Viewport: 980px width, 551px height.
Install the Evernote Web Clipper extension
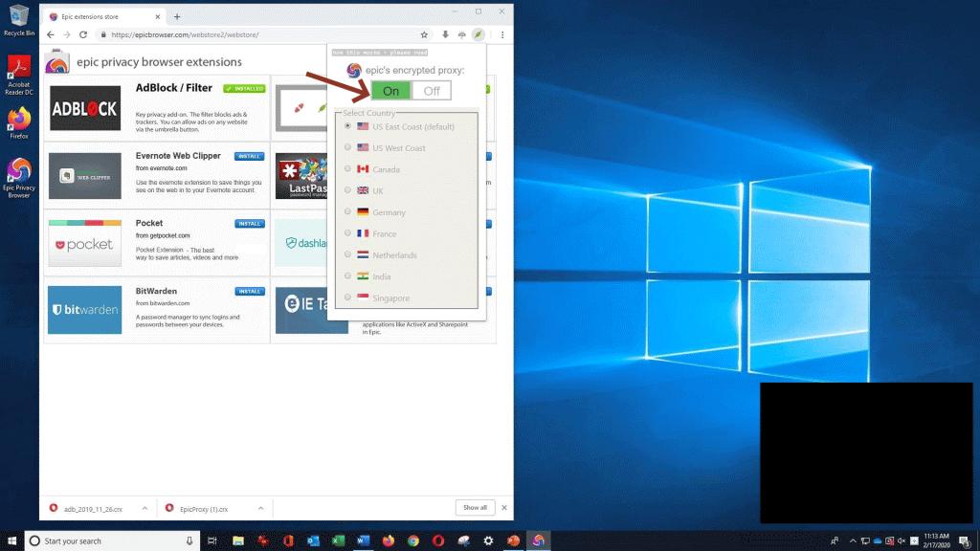click(x=250, y=156)
